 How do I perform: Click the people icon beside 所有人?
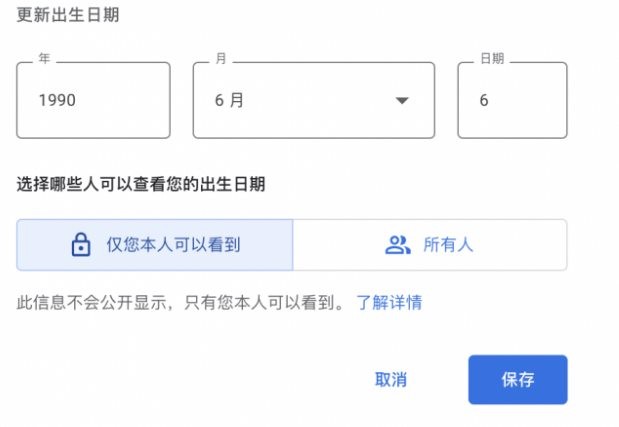(x=398, y=245)
